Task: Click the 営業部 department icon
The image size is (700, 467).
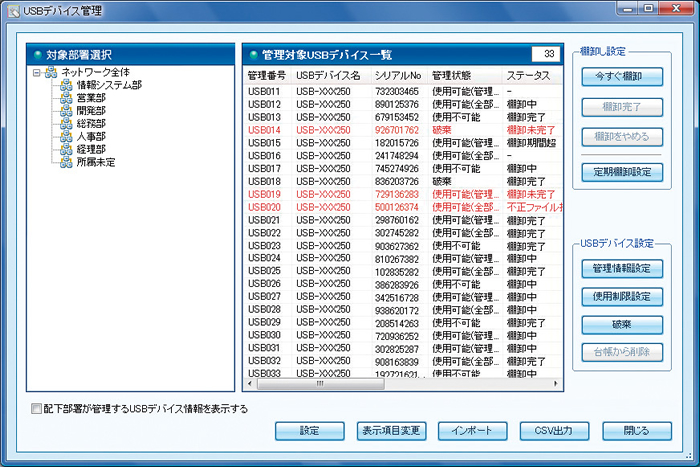Action: (67, 98)
